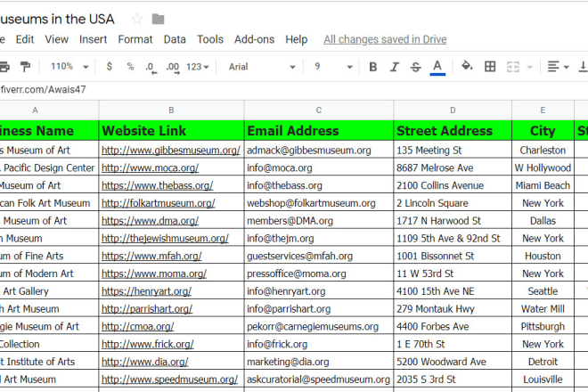Open horizontal align dropdown
Viewport: 588px width, 392px height.
pyautogui.click(x=558, y=67)
